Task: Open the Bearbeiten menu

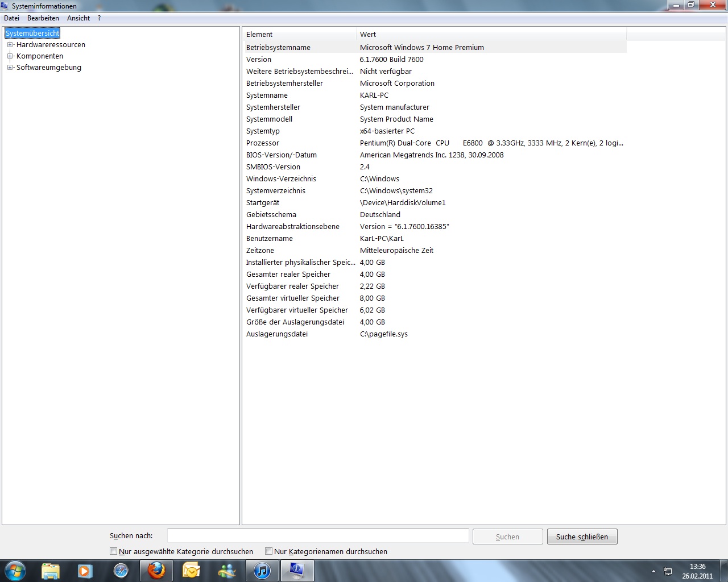Action: click(x=43, y=18)
